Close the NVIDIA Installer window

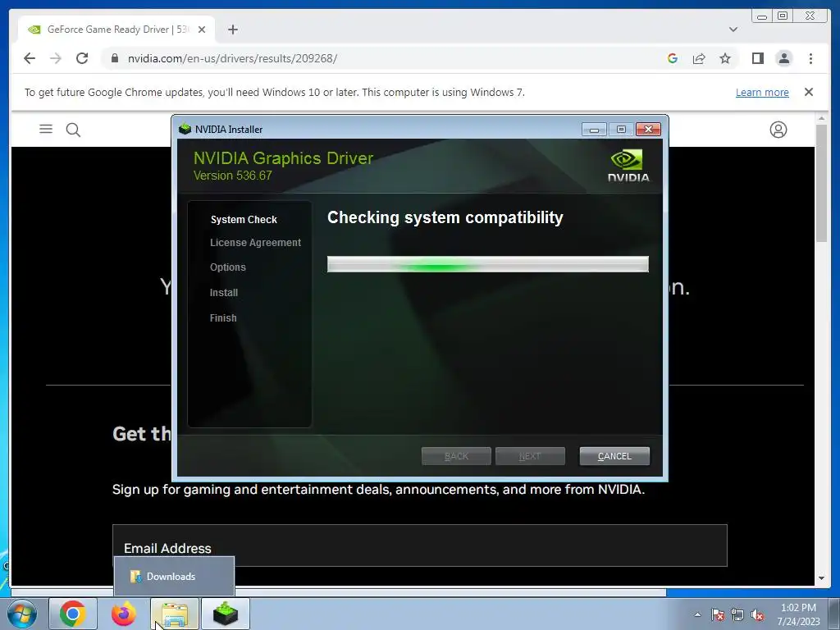click(x=648, y=130)
